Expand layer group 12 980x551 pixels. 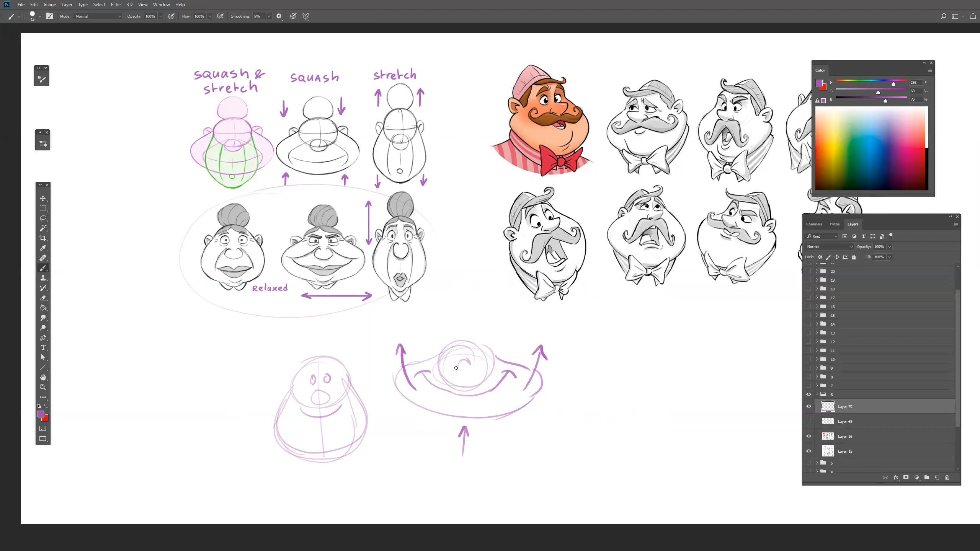tap(817, 342)
